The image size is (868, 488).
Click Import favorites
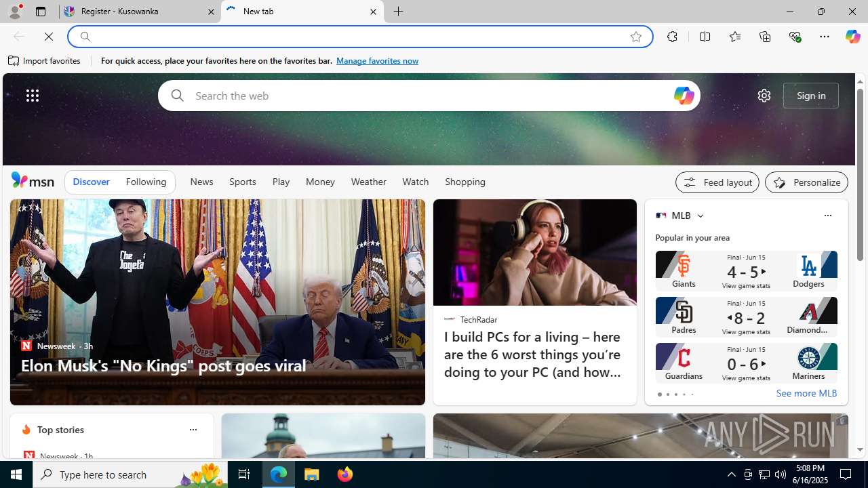click(x=45, y=61)
